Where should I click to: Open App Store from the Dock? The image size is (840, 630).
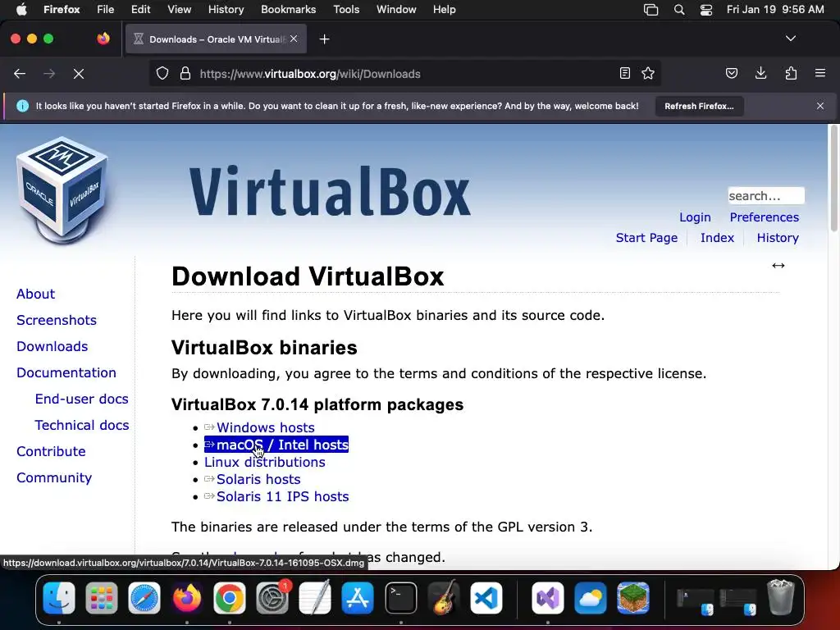pyautogui.click(x=358, y=597)
